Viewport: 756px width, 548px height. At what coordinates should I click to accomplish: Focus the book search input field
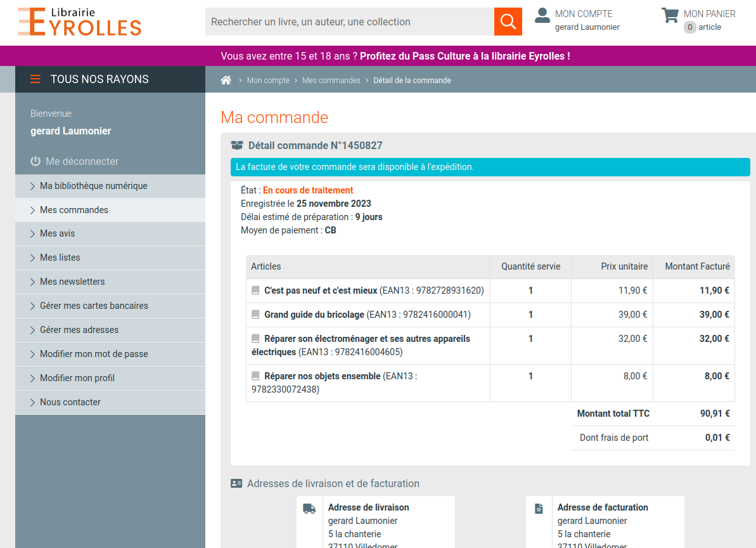pos(349,22)
